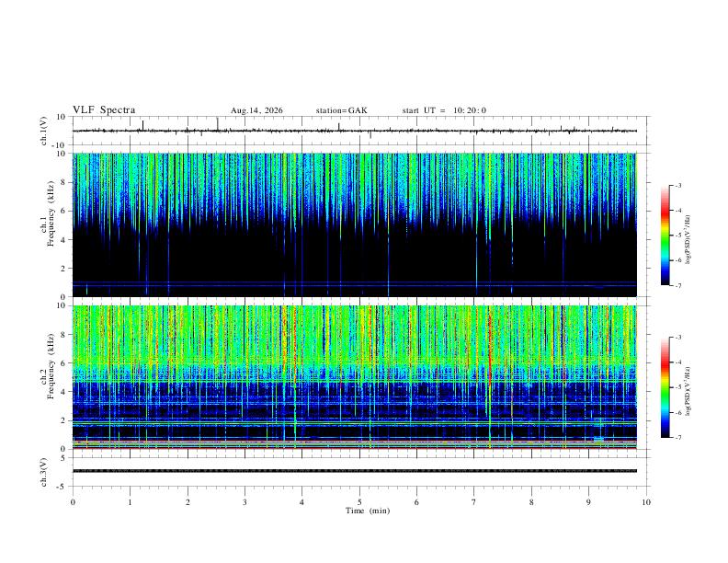Click the -7 label on lower color scale
Viewport: 728px width, 563px height.
click(x=677, y=438)
